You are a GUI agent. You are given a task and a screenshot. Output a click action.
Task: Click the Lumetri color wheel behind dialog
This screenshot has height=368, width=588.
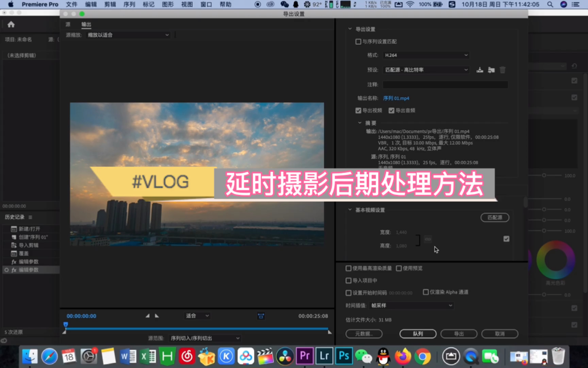556,260
